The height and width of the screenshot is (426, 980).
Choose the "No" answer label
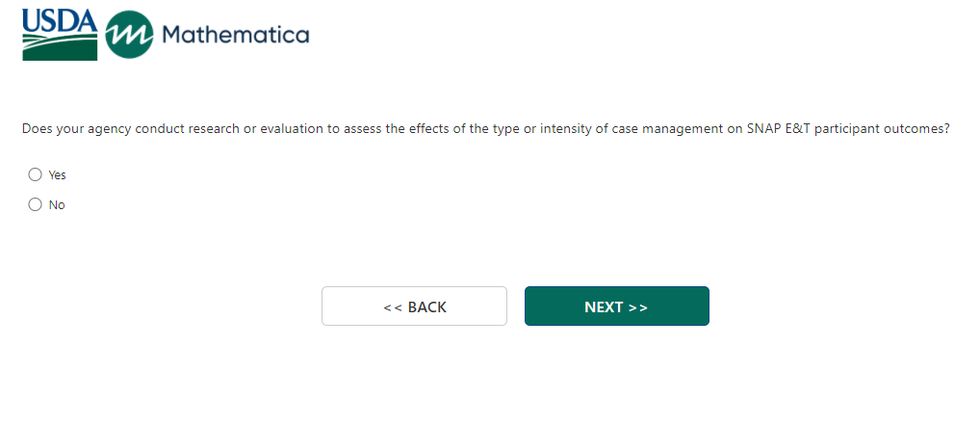tap(57, 205)
